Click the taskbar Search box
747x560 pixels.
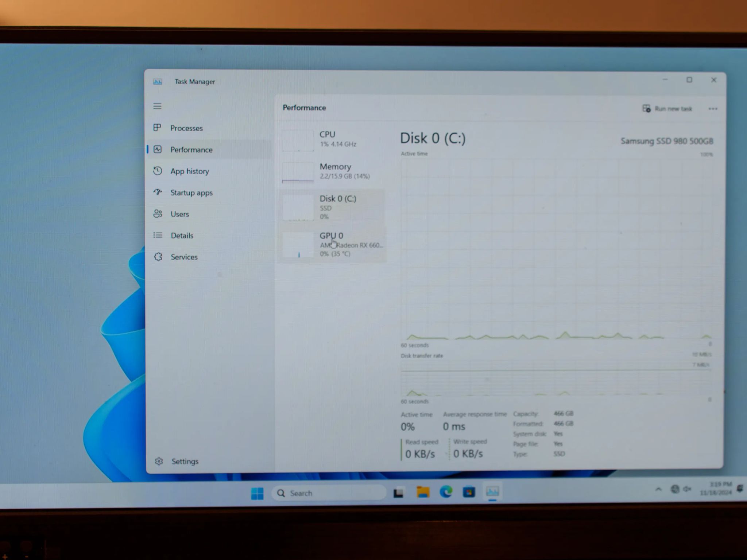tap(329, 493)
